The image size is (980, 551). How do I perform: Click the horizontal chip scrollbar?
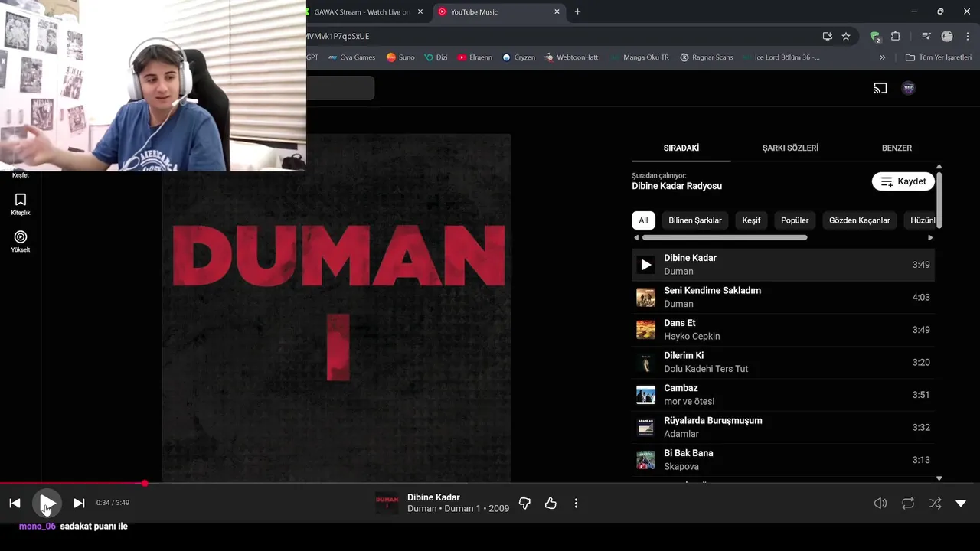[724, 237]
